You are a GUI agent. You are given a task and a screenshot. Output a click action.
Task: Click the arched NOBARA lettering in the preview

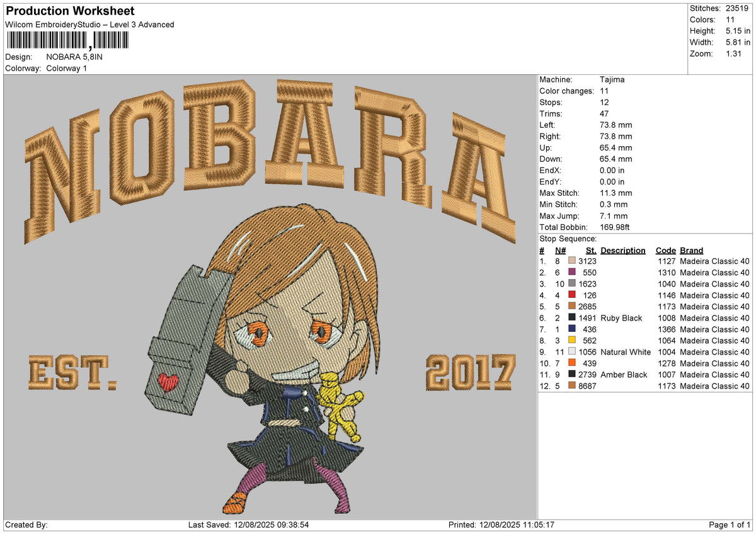pyautogui.click(x=270, y=161)
